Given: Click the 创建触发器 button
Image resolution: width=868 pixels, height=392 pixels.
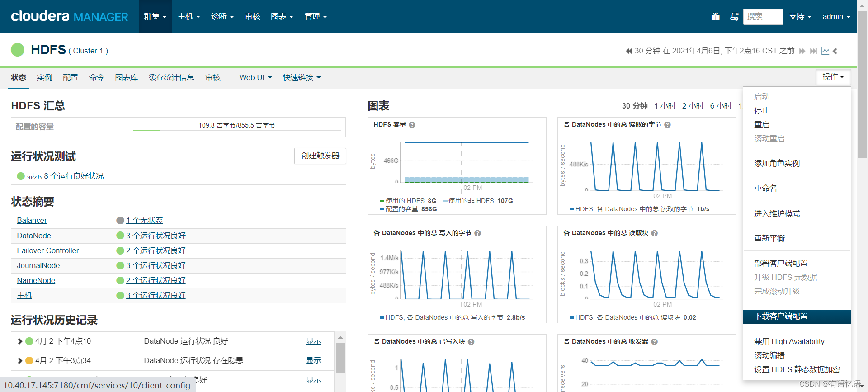Looking at the screenshot, I should coord(320,156).
